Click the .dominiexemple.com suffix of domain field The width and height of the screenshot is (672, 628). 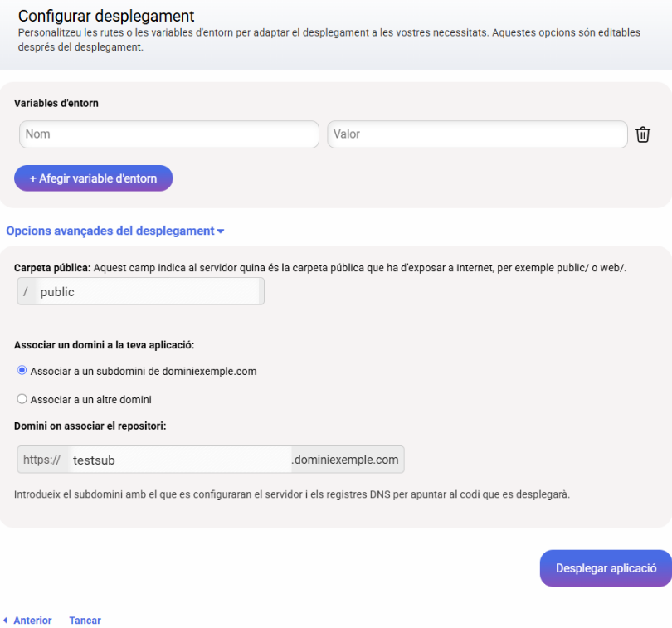click(x=347, y=460)
